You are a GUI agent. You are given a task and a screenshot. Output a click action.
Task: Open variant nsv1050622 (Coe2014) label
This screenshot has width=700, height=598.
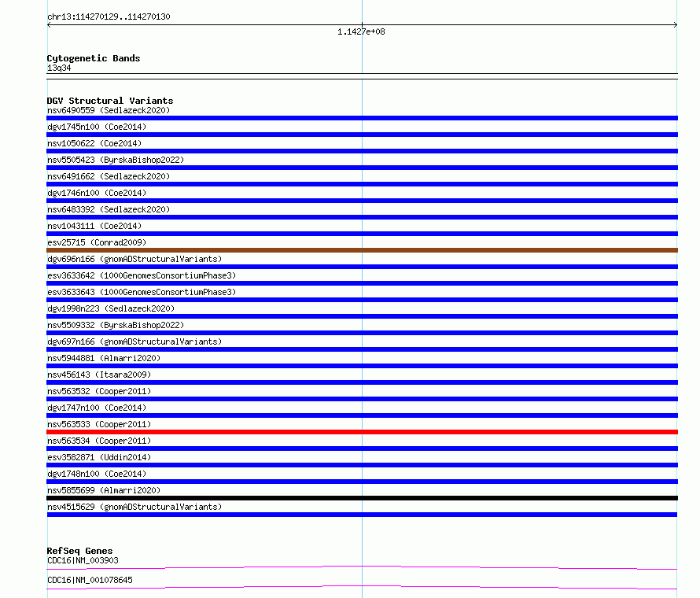94,143
